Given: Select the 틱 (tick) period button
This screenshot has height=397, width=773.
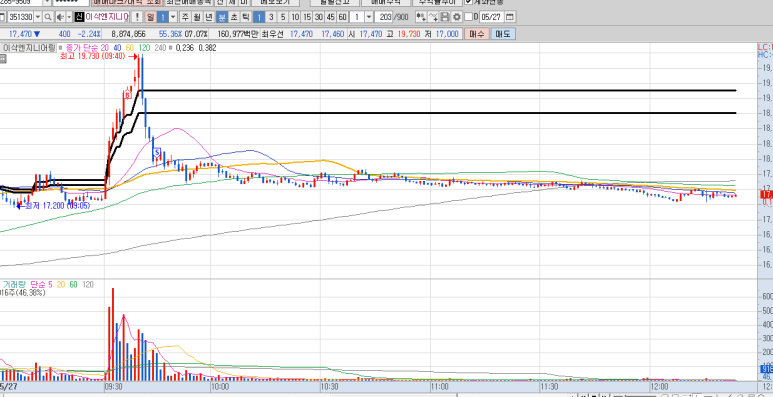Looking at the screenshot, I should click(246, 17).
